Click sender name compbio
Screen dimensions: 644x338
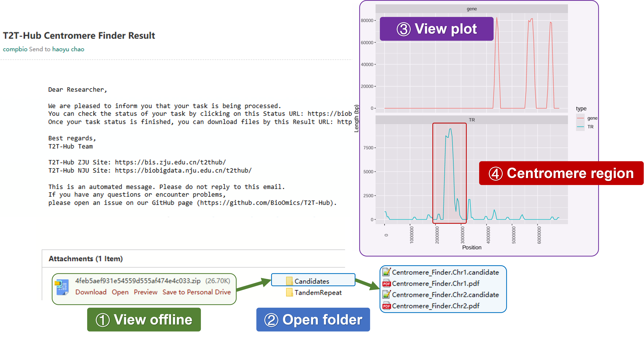pyautogui.click(x=15, y=49)
